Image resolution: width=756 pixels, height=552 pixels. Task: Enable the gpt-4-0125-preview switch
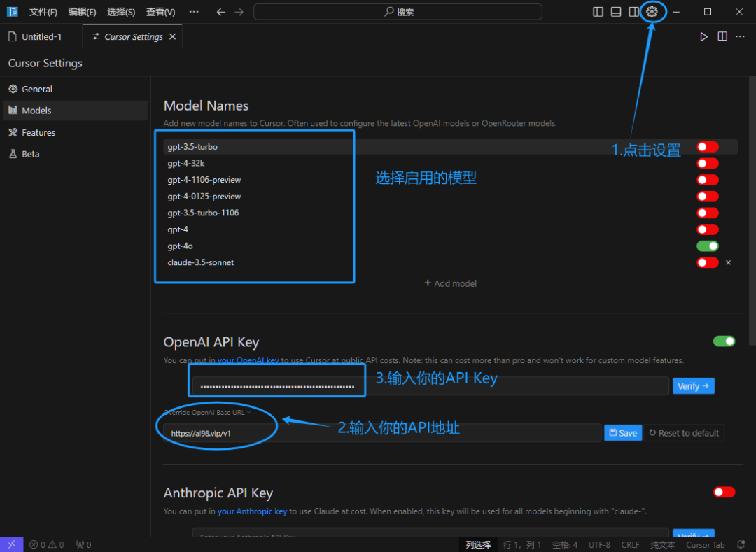click(x=707, y=197)
